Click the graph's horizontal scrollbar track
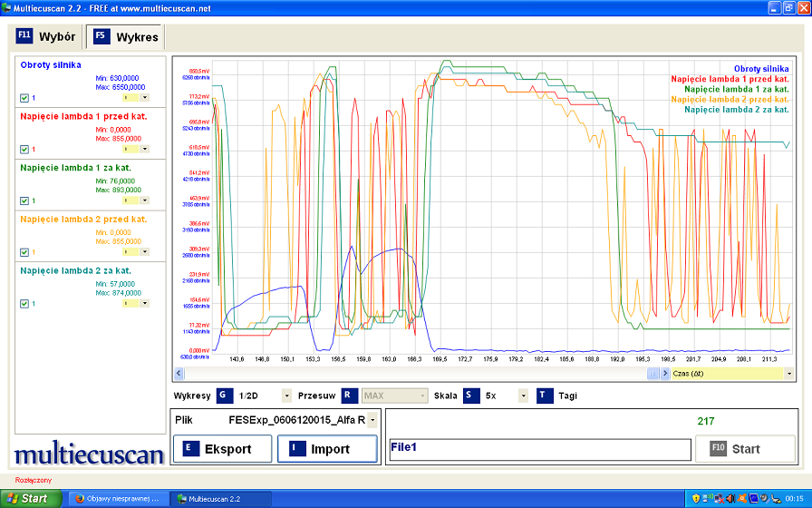Image resolution: width=812 pixels, height=508 pixels. click(408, 373)
